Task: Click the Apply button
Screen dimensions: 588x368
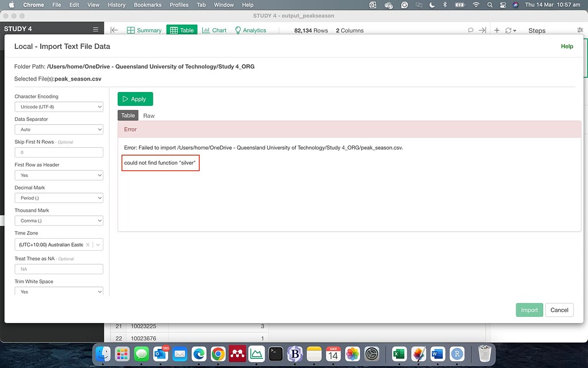Action: coord(135,98)
